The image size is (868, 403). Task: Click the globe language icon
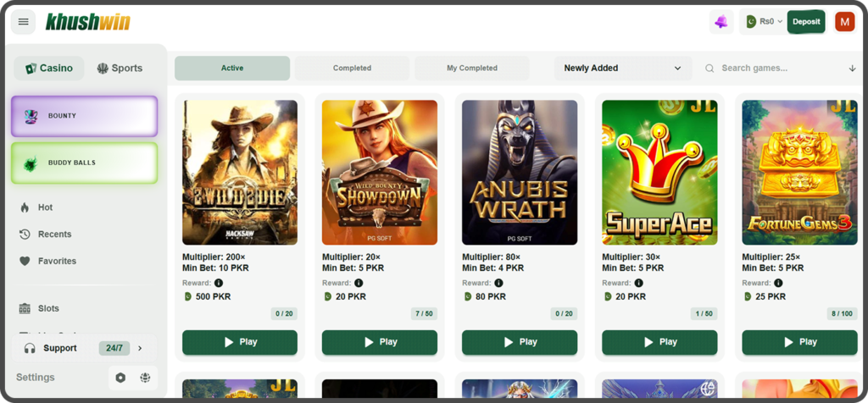click(x=145, y=378)
